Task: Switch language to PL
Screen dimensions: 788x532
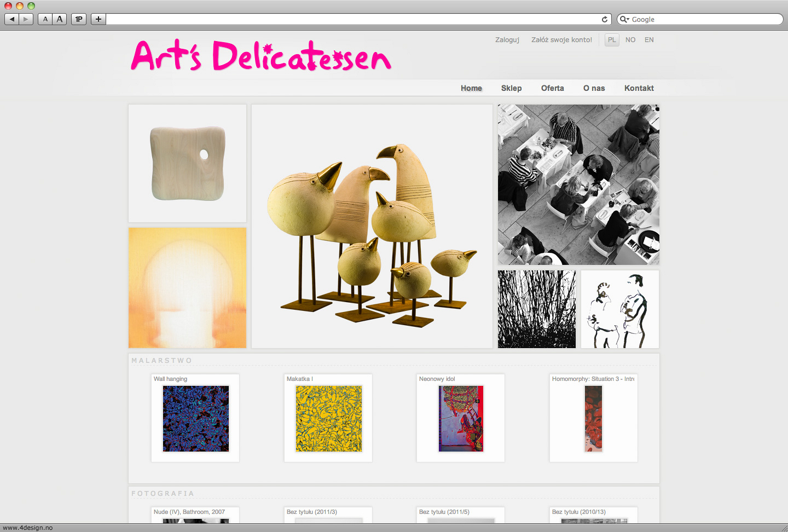Action: 612,40
